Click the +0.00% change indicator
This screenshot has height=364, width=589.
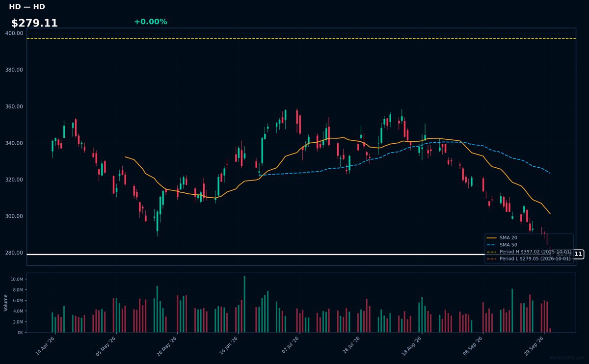(150, 22)
